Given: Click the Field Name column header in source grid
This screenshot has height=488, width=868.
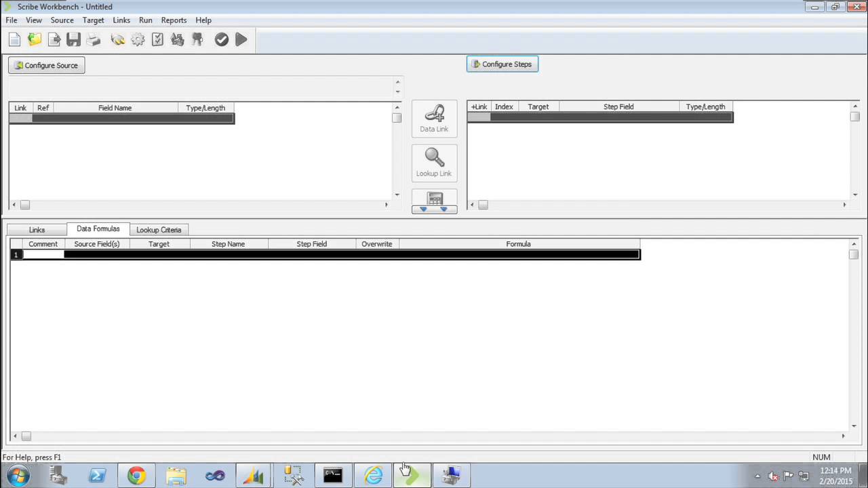Looking at the screenshot, I should click(115, 108).
